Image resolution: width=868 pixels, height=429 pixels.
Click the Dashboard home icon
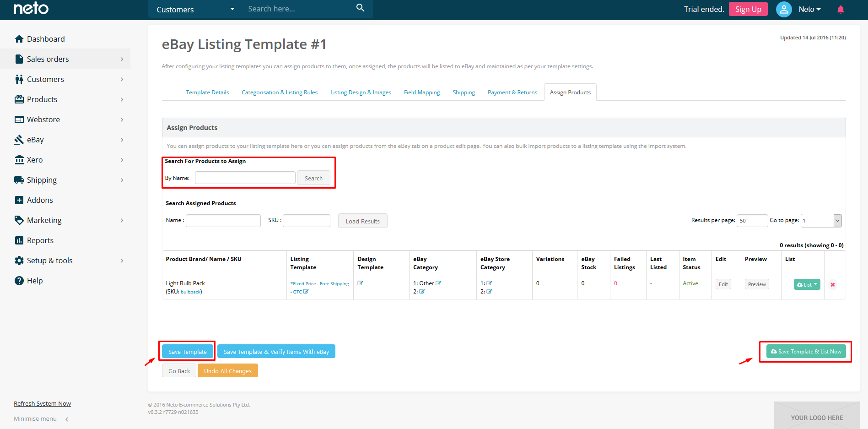coord(19,39)
